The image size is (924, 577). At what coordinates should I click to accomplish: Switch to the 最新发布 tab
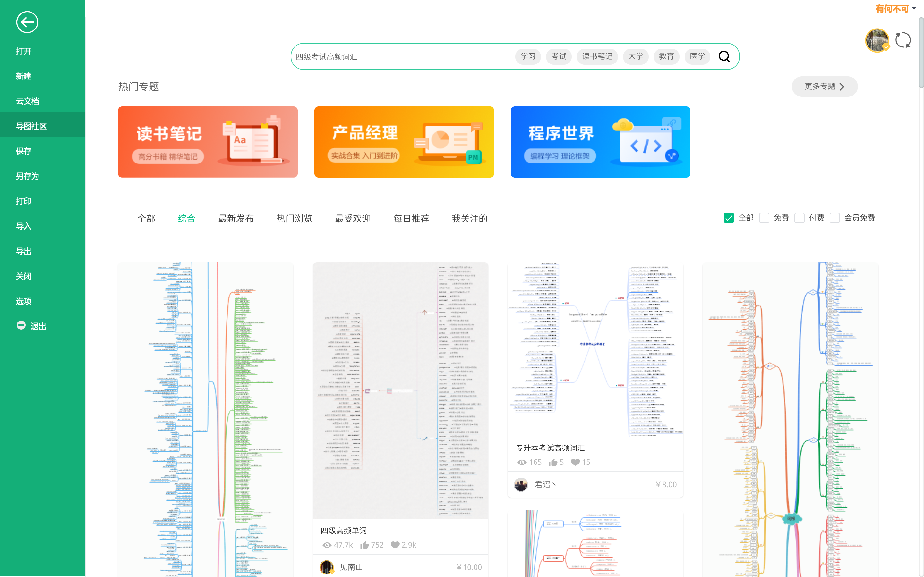click(235, 219)
